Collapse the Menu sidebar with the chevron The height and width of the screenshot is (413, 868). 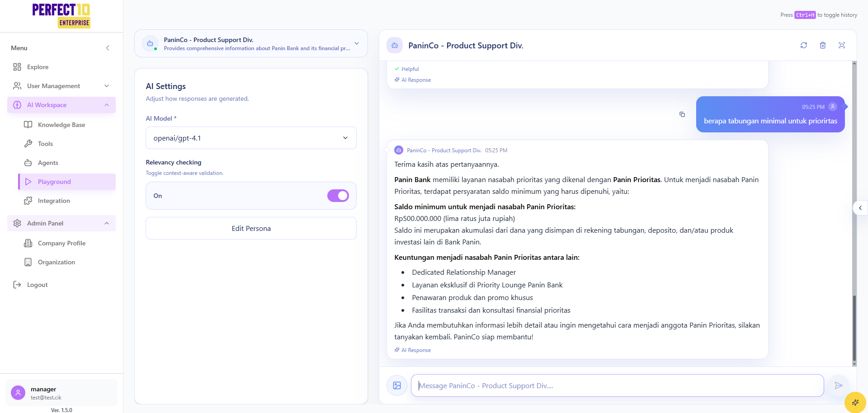(x=108, y=48)
